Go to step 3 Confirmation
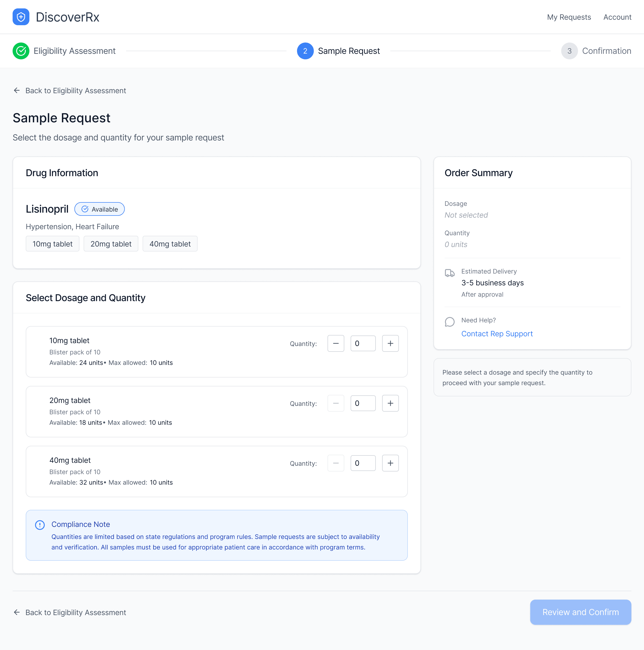Screen dimensions: 644x650 [x=595, y=51]
